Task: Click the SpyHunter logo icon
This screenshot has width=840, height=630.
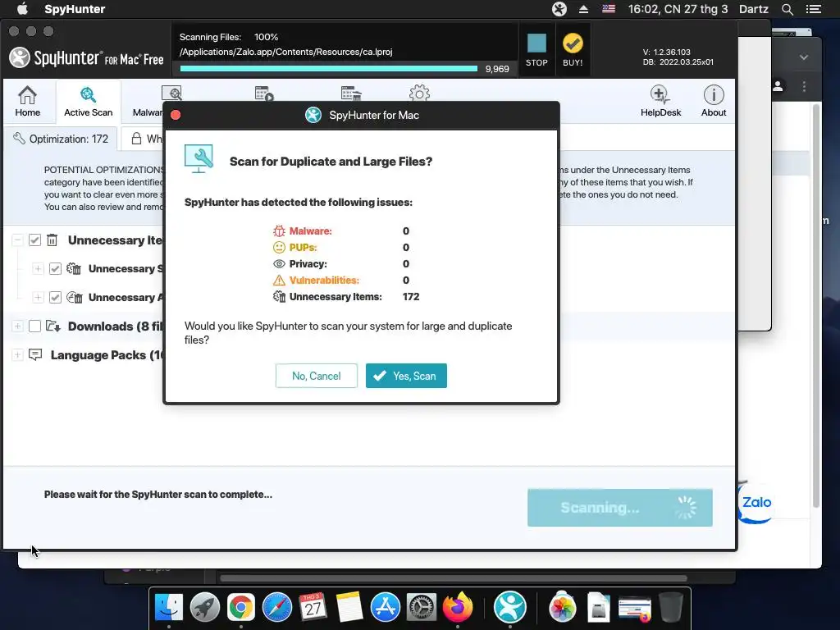Action: pos(20,58)
